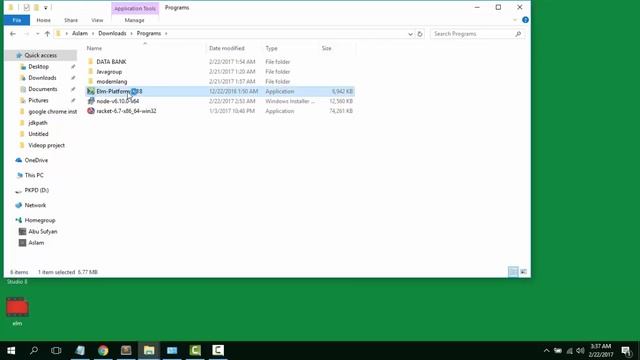Open Documents in navigation pane

point(42,89)
